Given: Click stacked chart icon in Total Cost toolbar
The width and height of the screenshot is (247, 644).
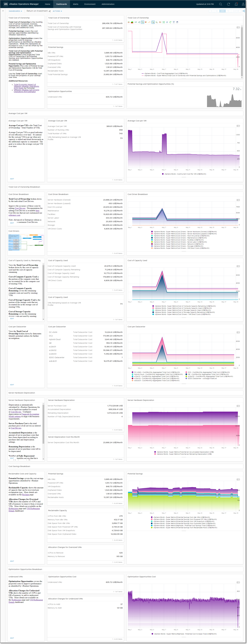Looking at the screenshot, I should tap(132, 22).
